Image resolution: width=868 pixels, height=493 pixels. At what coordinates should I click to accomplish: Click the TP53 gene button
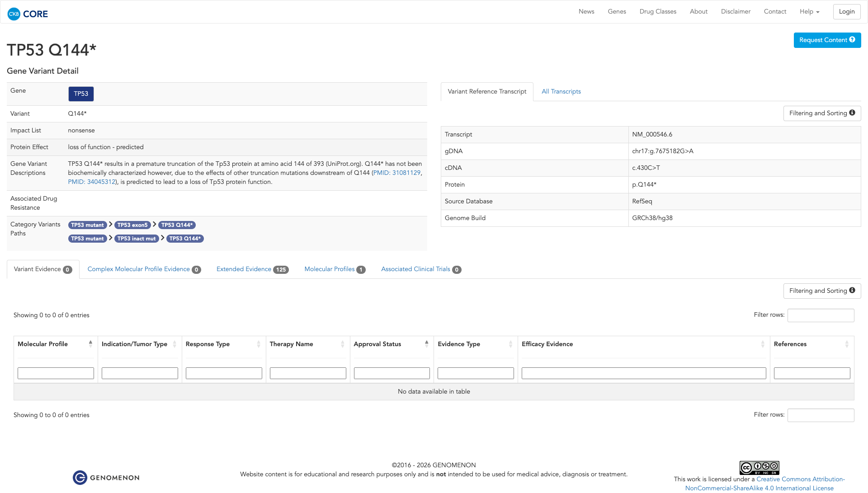[81, 94]
